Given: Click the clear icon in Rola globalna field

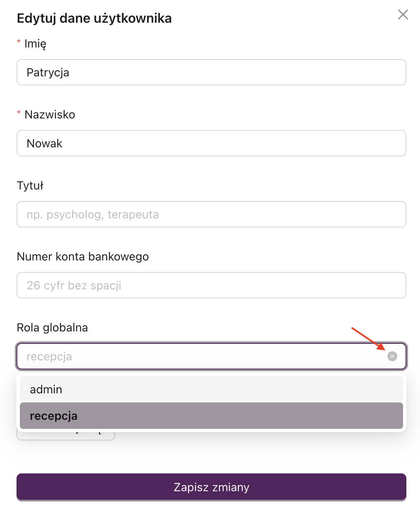Looking at the screenshot, I should click(392, 356).
